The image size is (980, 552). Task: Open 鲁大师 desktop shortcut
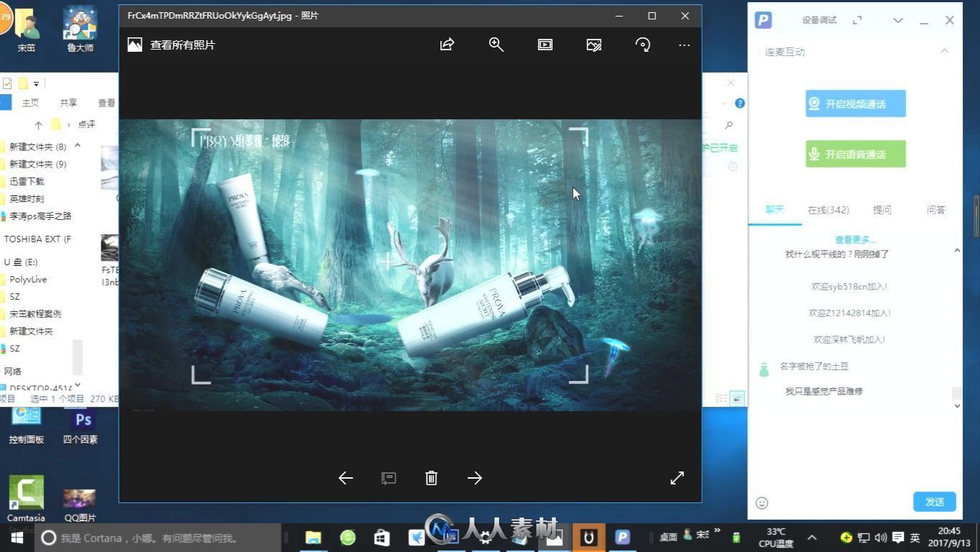80,29
